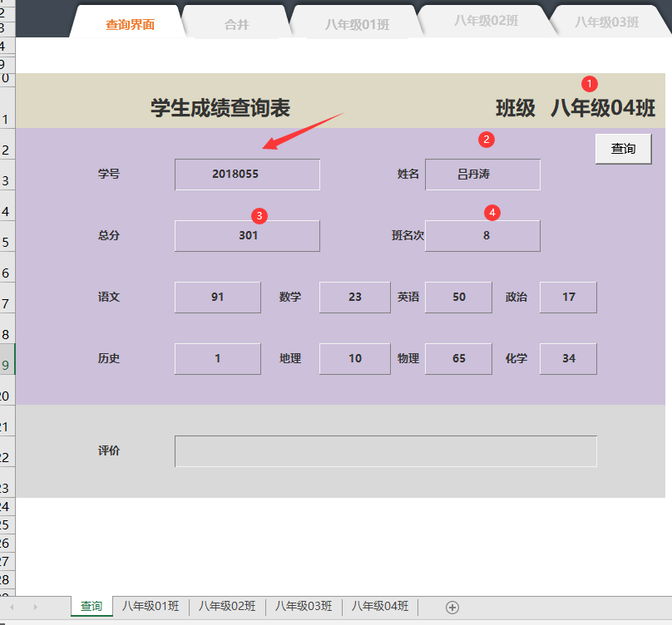Screen dimensions: 672x625
Task: Select the 学号 field containing 2018055
Action: 247,175
